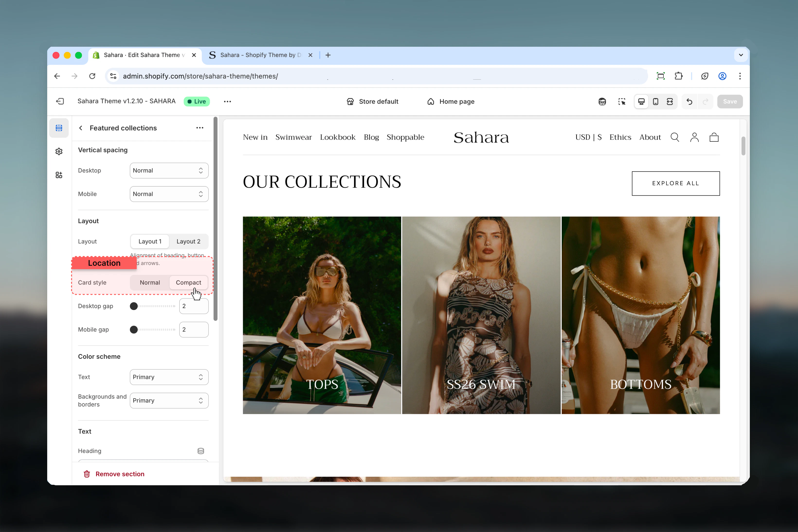798x532 pixels.
Task: Click the Save button
Action: (730, 101)
